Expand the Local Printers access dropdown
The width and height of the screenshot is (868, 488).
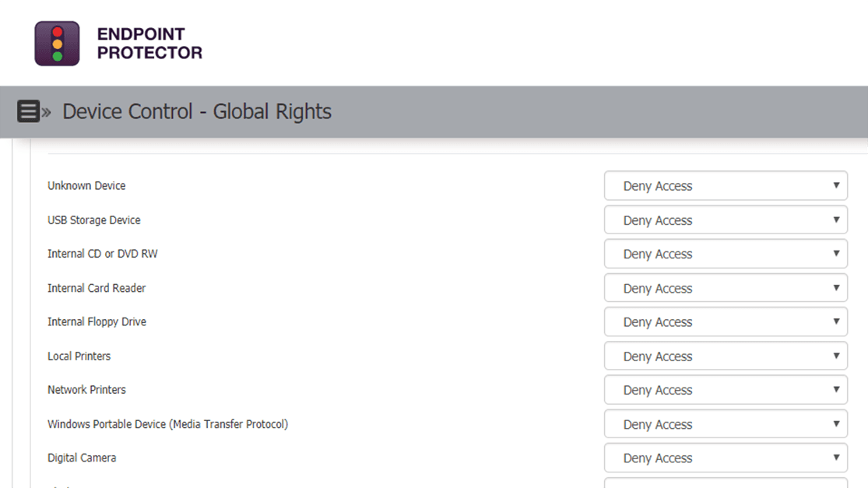point(726,356)
